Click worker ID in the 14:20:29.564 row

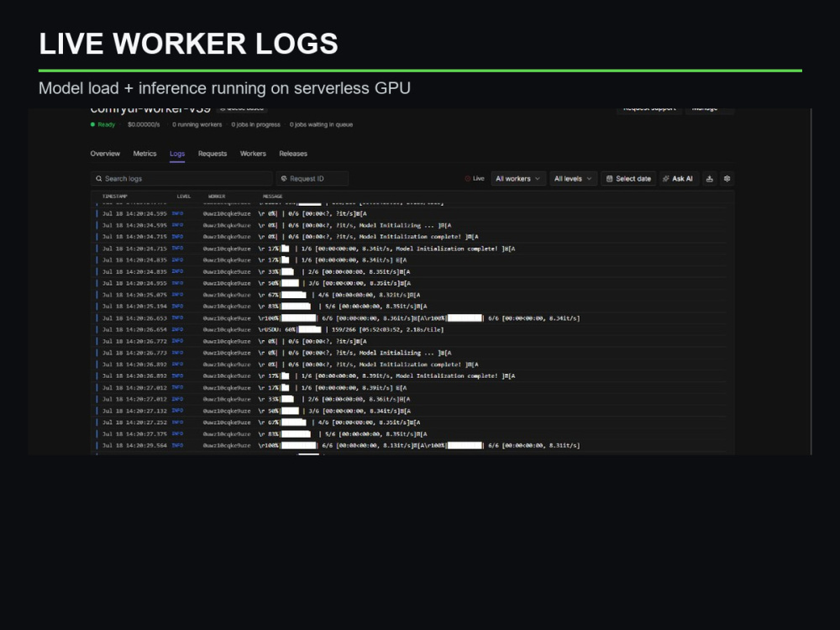[227, 446]
